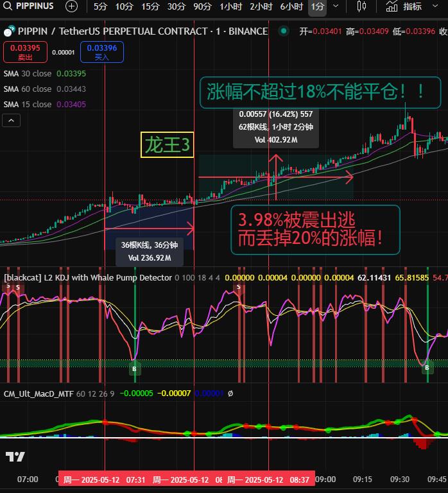Open symbol search showing PIPPINUS

pyautogui.click(x=35, y=6)
